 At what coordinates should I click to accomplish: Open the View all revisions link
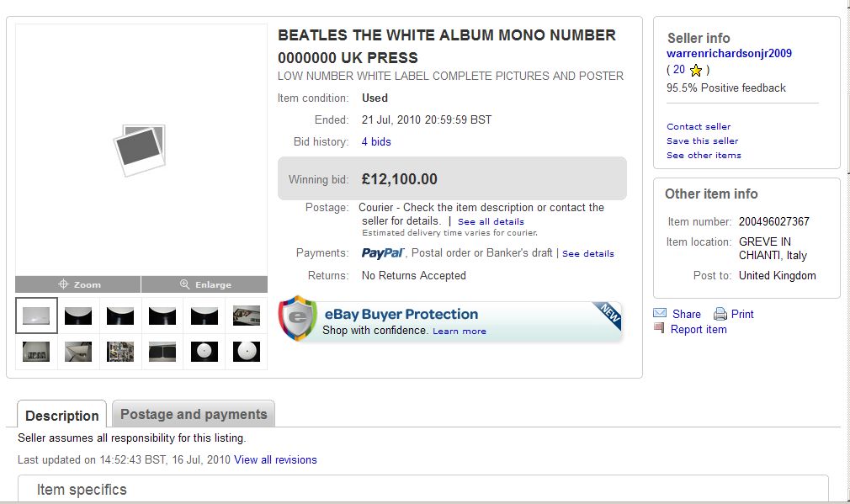275,460
